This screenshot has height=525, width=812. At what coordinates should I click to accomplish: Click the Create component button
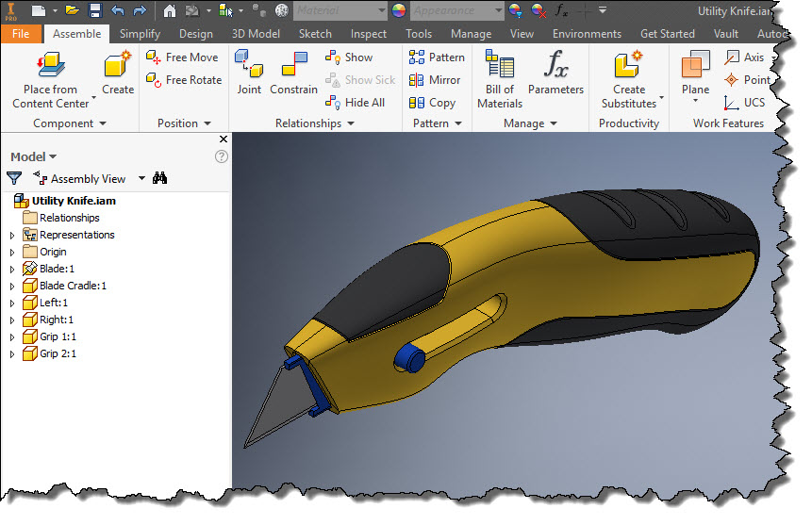coord(118,73)
